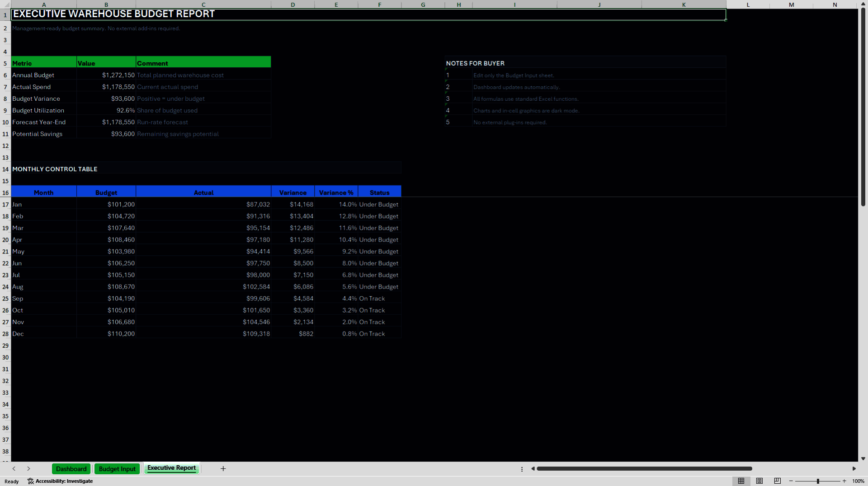Switch to the Dashboard sheet tab
868x486 pixels.
point(71,469)
